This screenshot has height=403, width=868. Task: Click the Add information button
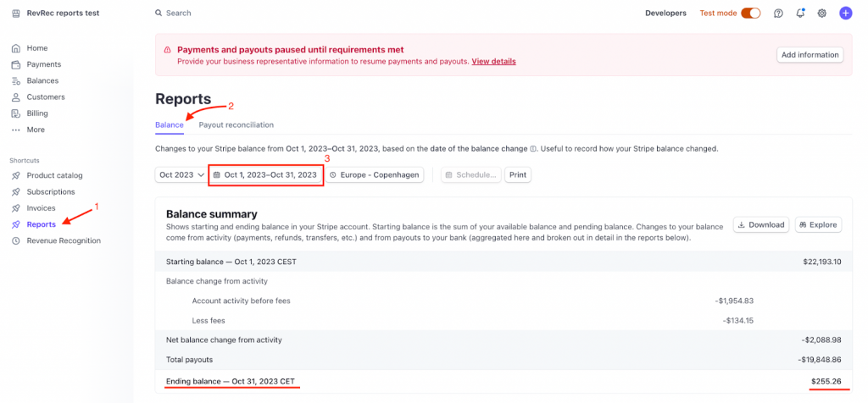pyautogui.click(x=810, y=55)
